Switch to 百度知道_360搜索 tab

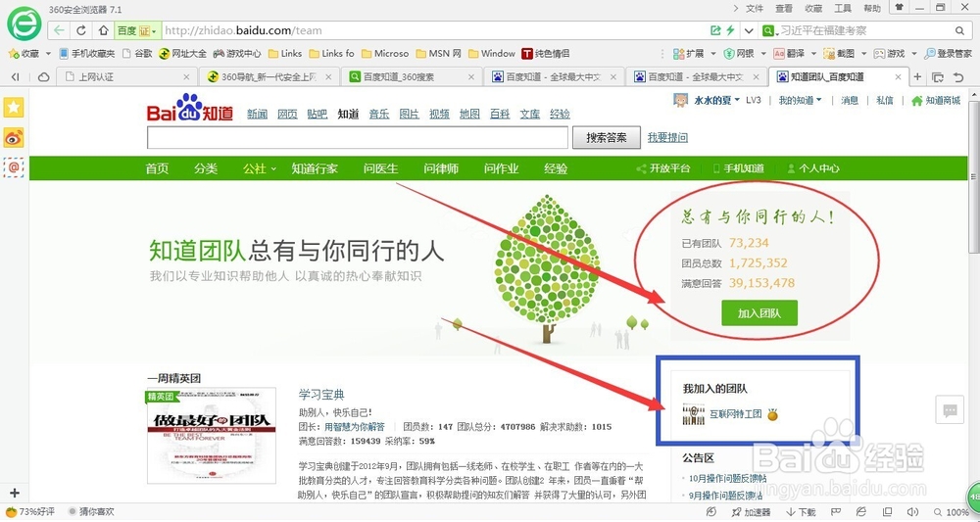point(412,76)
